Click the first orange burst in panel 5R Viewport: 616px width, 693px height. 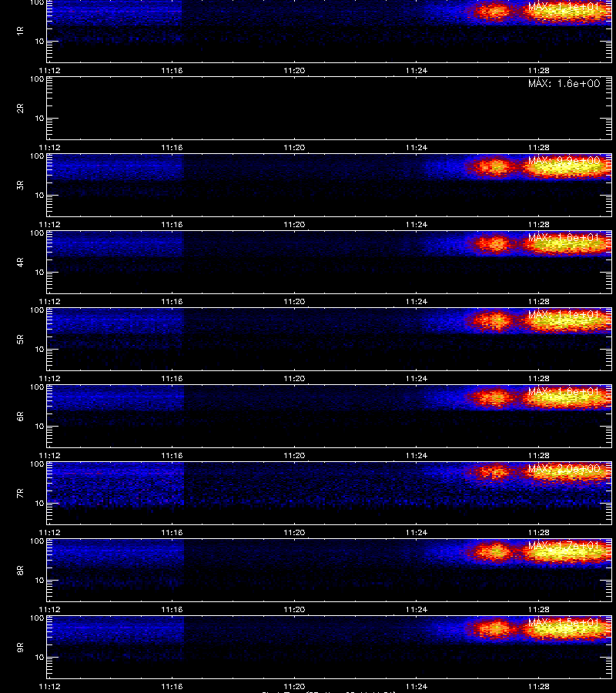click(492, 320)
